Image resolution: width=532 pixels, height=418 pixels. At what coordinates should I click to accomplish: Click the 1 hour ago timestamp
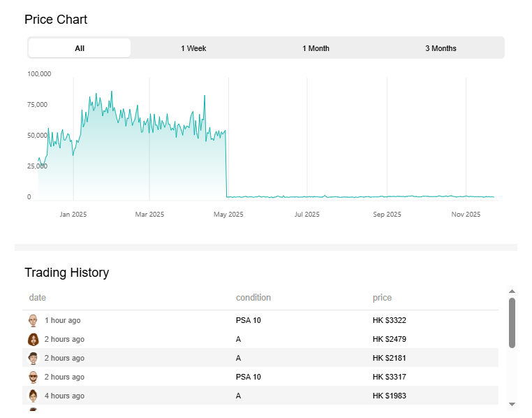(62, 320)
